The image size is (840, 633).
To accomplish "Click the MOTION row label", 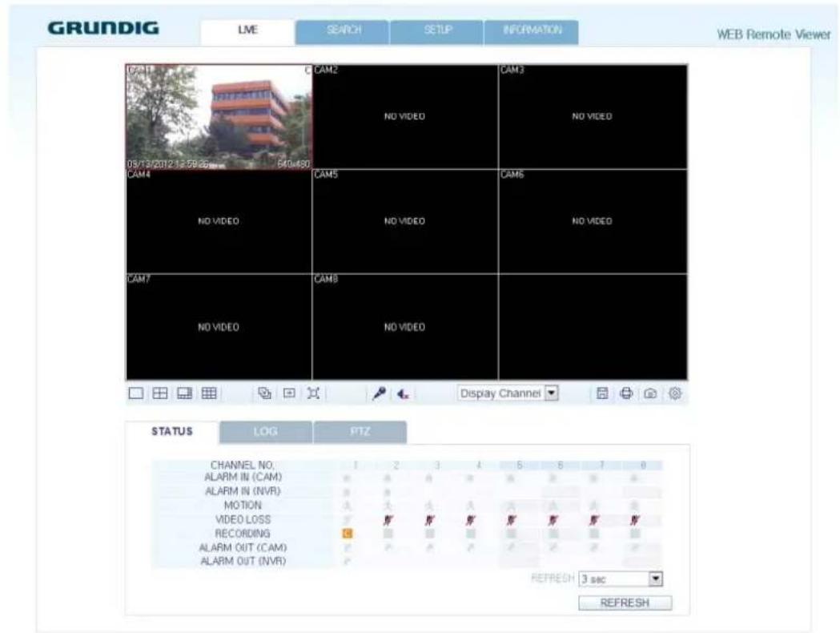I will [x=243, y=506].
